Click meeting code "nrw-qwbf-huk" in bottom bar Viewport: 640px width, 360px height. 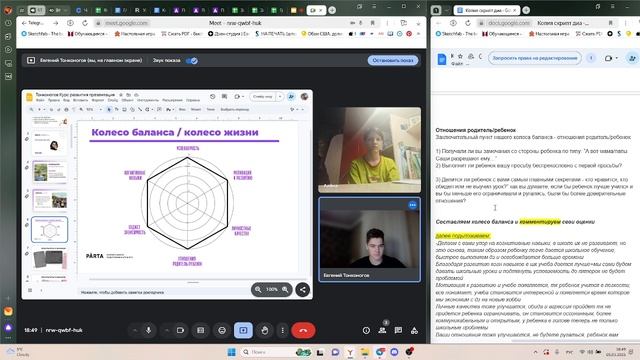64,330
